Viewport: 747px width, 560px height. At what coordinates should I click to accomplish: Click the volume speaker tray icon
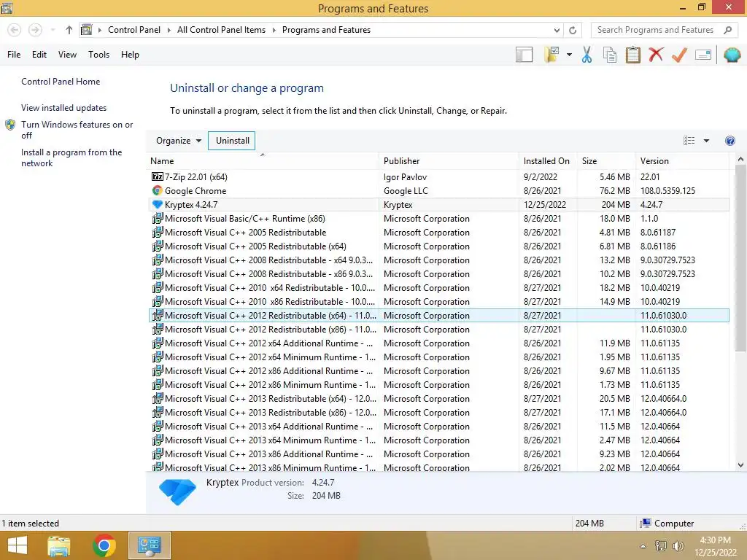tap(678, 545)
